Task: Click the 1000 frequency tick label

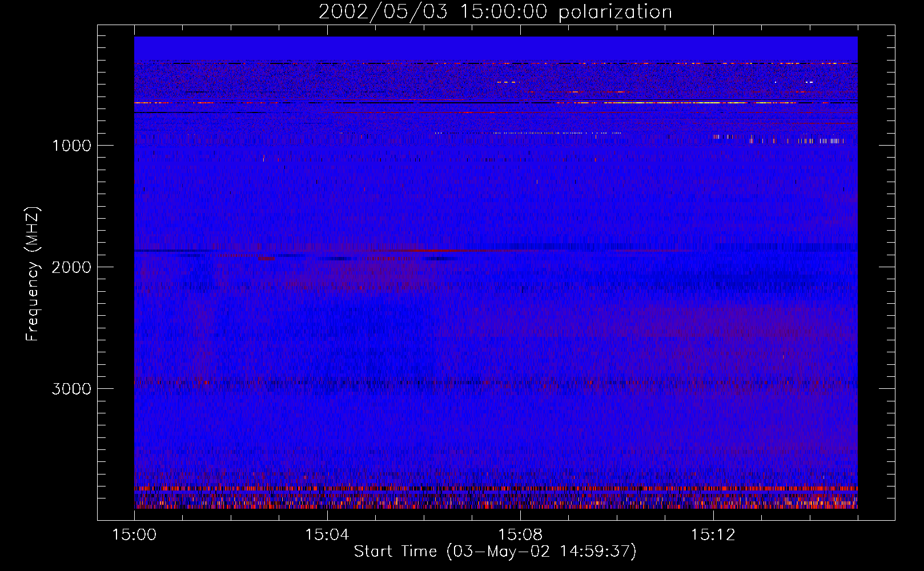Action: click(x=71, y=146)
